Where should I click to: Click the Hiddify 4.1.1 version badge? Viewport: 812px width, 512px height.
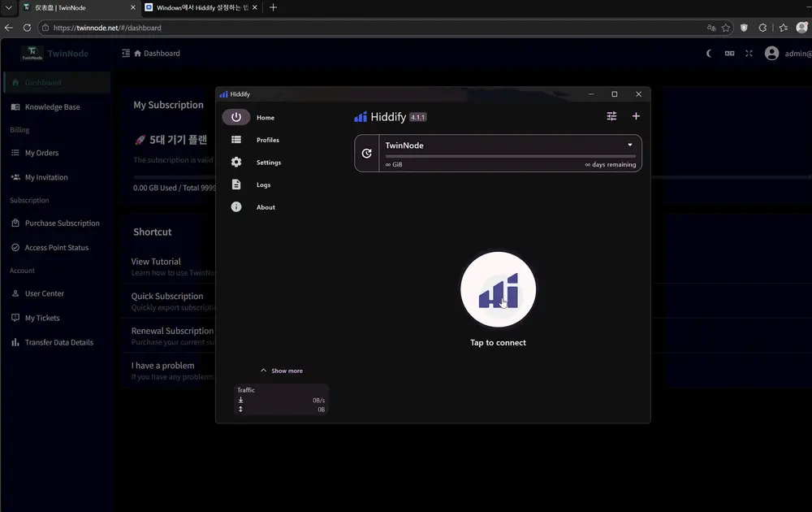coord(417,117)
